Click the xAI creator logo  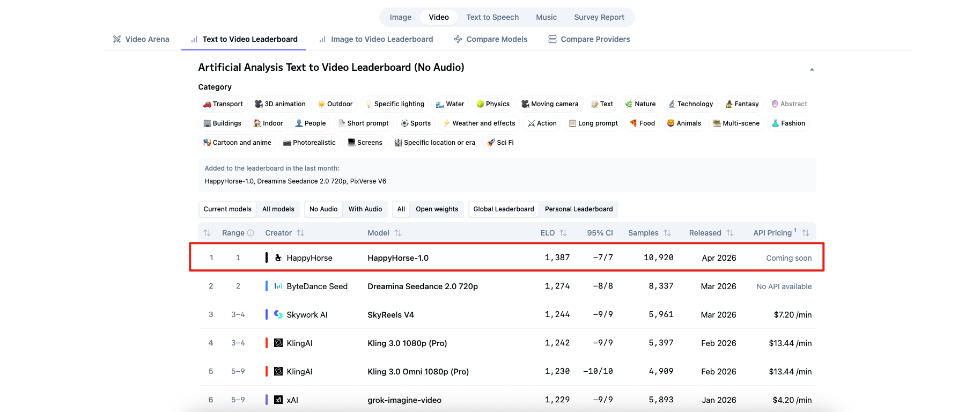point(278,400)
